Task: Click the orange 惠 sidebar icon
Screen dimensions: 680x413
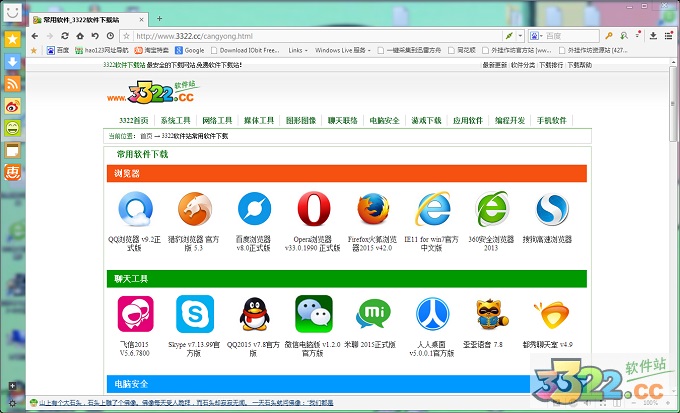Action: click(13, 173)
